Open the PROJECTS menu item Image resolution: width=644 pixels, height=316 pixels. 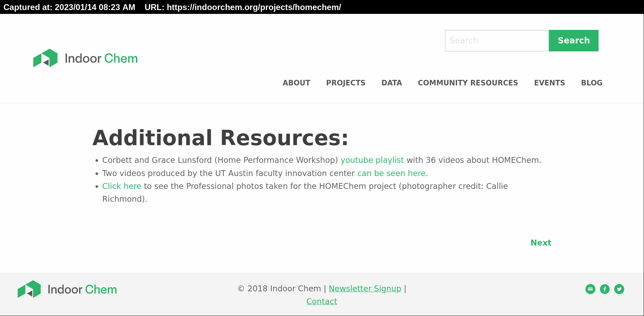pyautogui.click(x=346, y=83)
